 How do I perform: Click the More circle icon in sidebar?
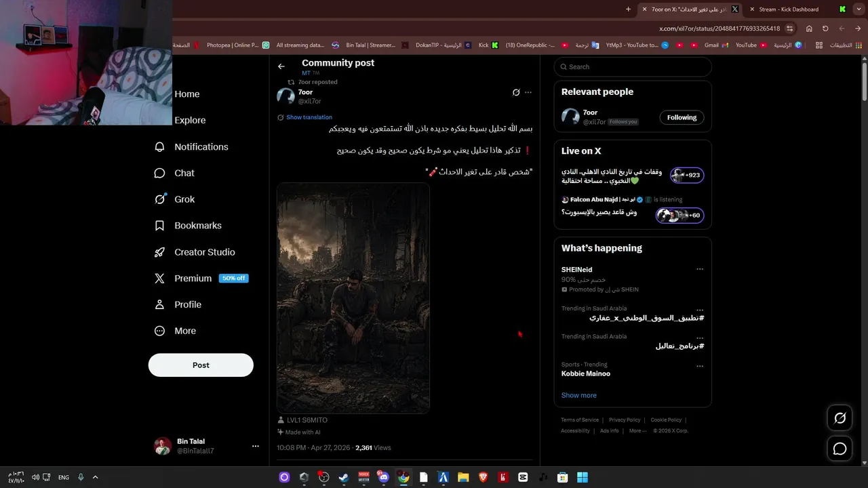(159, 331)
